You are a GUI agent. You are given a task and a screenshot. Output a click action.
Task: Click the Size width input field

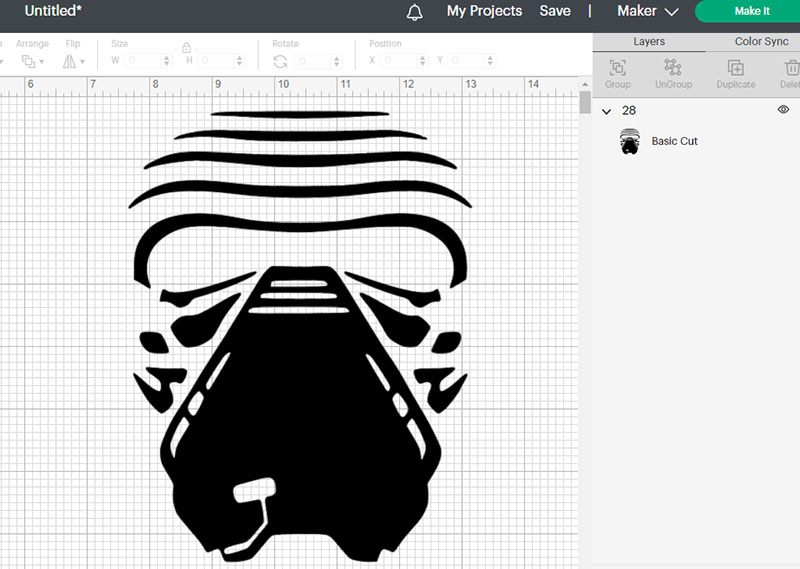click(x=143, y=61)
